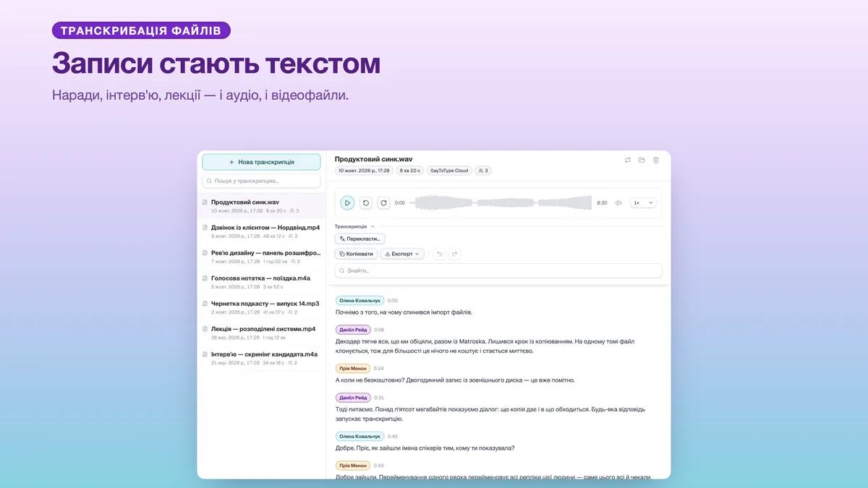Click the 8 хв 20 с duration badge

(x=410, y=171)
